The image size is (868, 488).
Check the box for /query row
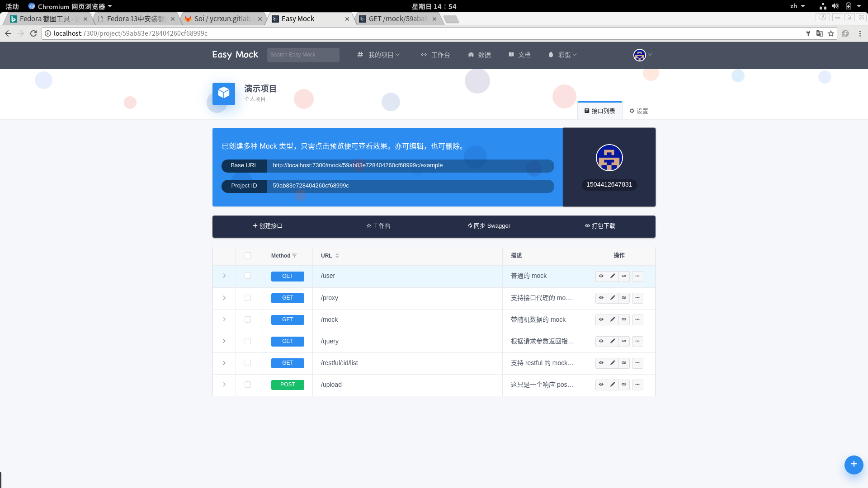(x=248, y=341)
